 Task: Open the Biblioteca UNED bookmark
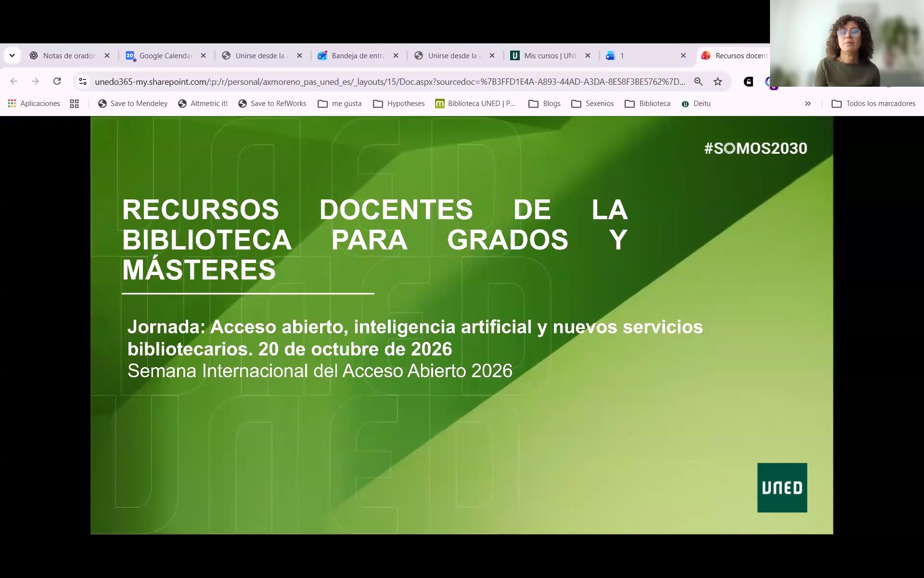tap(475, 104)
